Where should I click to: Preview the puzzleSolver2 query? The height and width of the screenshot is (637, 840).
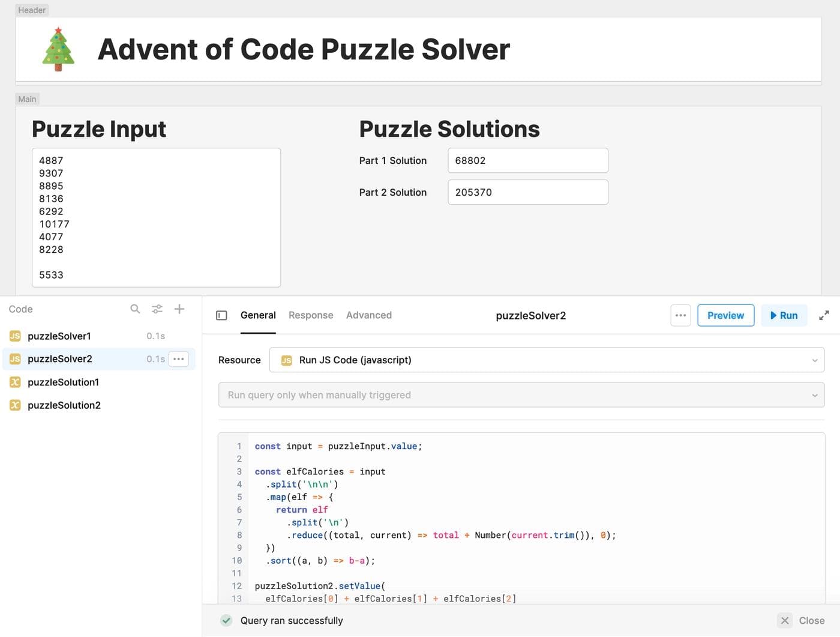click(725, 315)
